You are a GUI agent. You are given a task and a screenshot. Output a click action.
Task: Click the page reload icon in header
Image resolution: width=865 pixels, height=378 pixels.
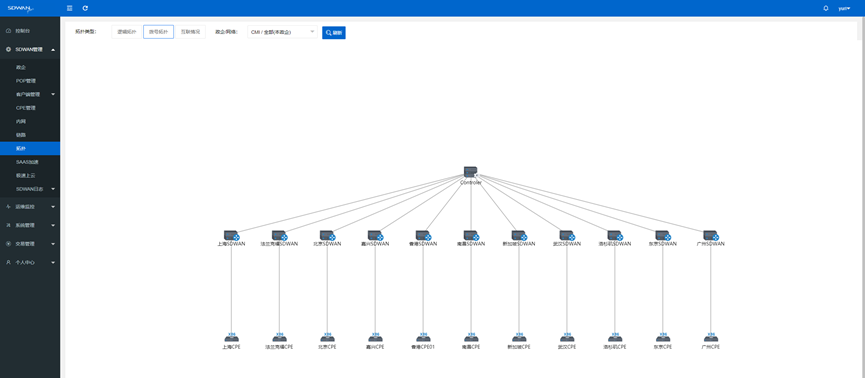(85, 8)
